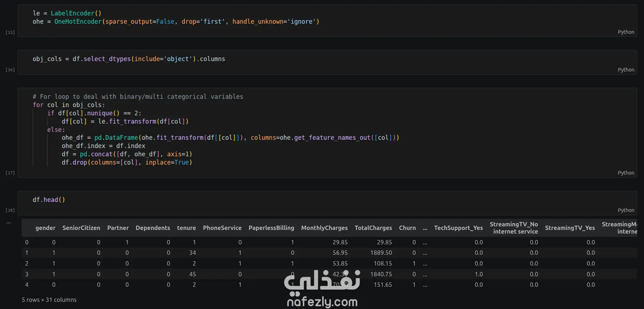Click the df.drop(columns=[col]) line

(127, 162)
